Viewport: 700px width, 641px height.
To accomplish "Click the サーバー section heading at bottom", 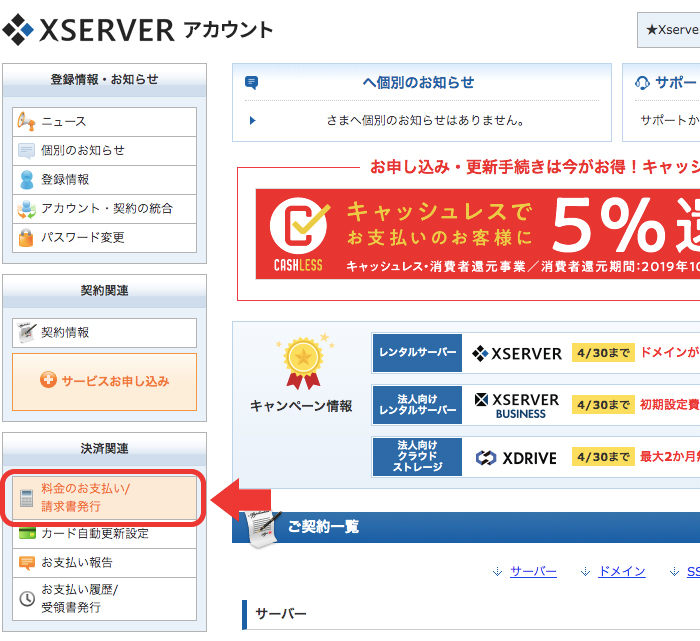I will (x=281, y=614).
